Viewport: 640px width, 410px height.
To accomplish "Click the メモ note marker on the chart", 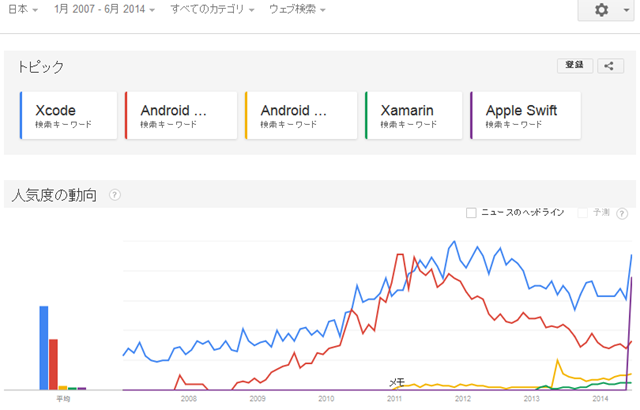I will point(396,382).
